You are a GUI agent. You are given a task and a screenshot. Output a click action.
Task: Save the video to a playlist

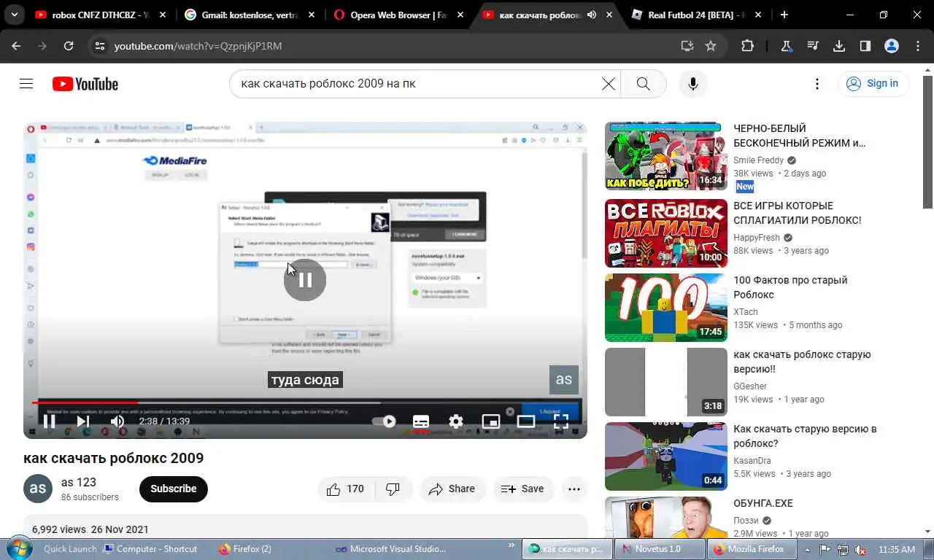click(x=522, y=489)
